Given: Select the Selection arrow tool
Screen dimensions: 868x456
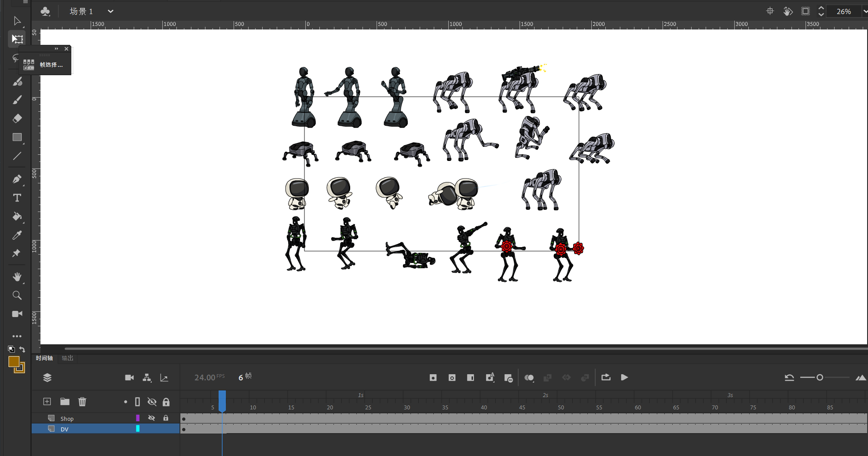Looking at the screenshot, I should pyautogui.click(x=17, y=21).
